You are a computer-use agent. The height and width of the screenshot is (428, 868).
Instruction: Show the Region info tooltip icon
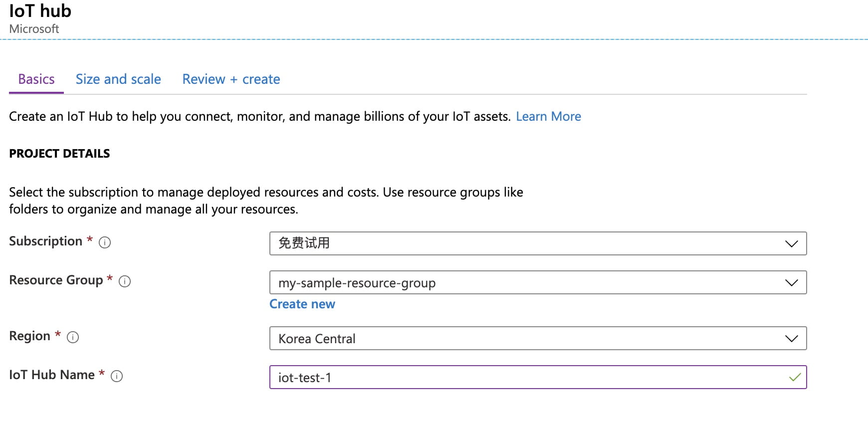73,337
